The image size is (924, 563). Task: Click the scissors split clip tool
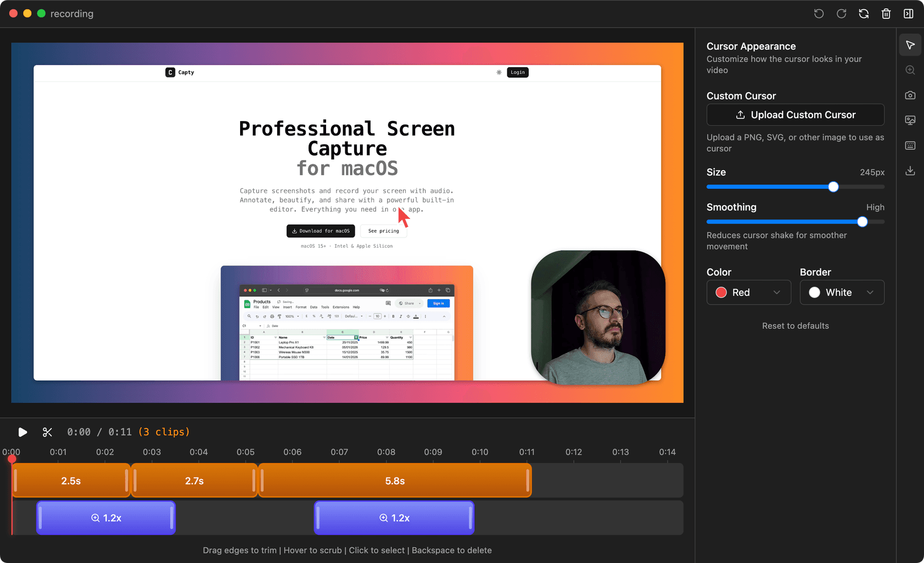click(x=47, y=432)
